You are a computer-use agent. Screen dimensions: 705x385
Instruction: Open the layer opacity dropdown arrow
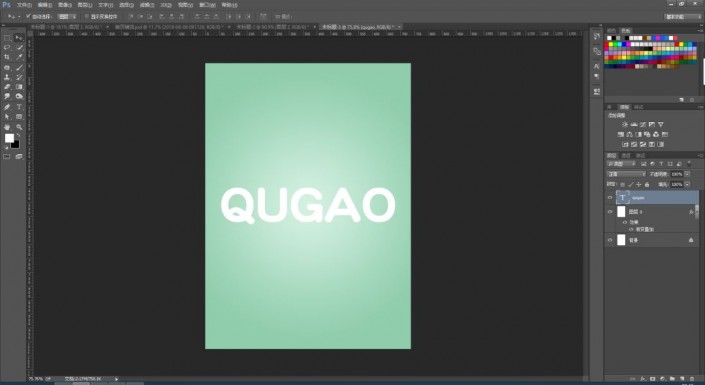[x=687, y=174]
